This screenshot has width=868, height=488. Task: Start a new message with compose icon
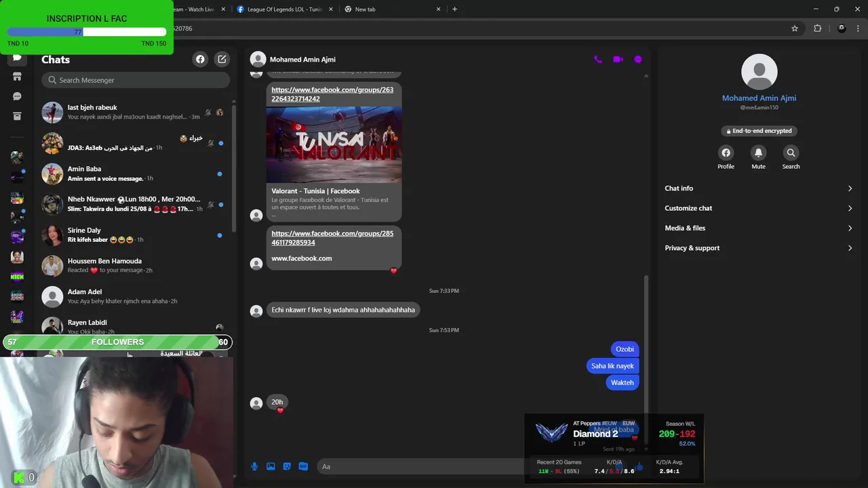tap(222, 59)
